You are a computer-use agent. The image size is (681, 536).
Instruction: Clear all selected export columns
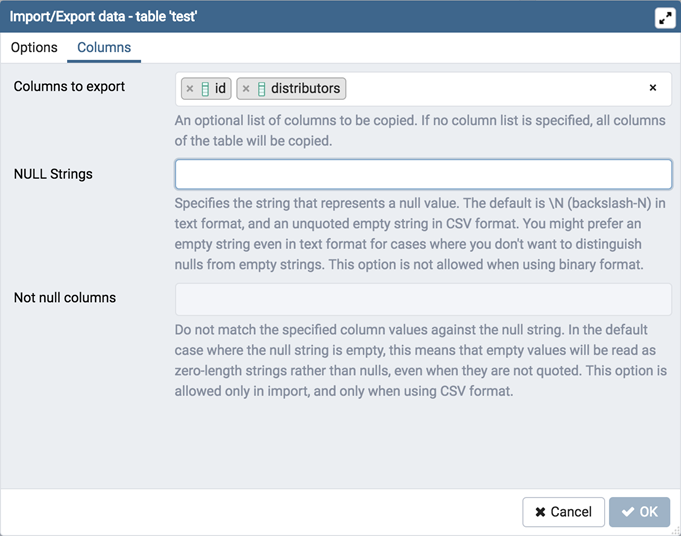[653, 88]
